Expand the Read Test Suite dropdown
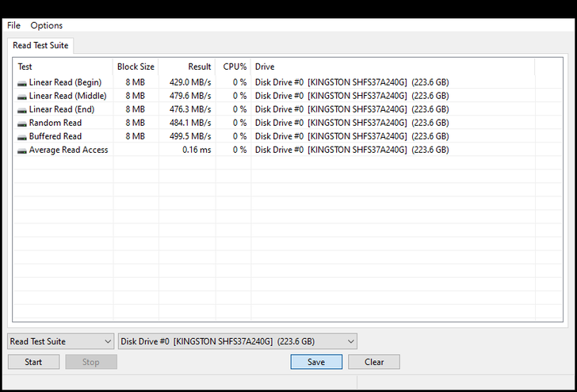The height and width of the screenshot is (392, 577). point(60,341)
